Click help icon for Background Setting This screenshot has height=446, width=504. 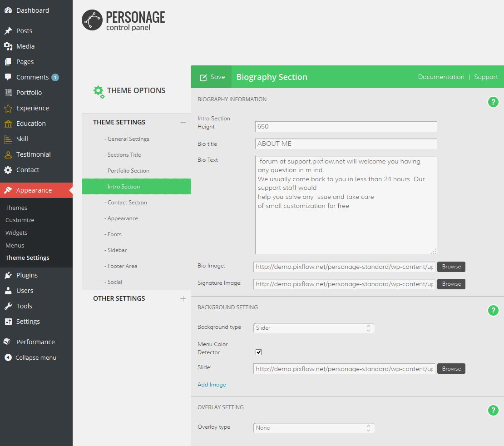[493, 311]
